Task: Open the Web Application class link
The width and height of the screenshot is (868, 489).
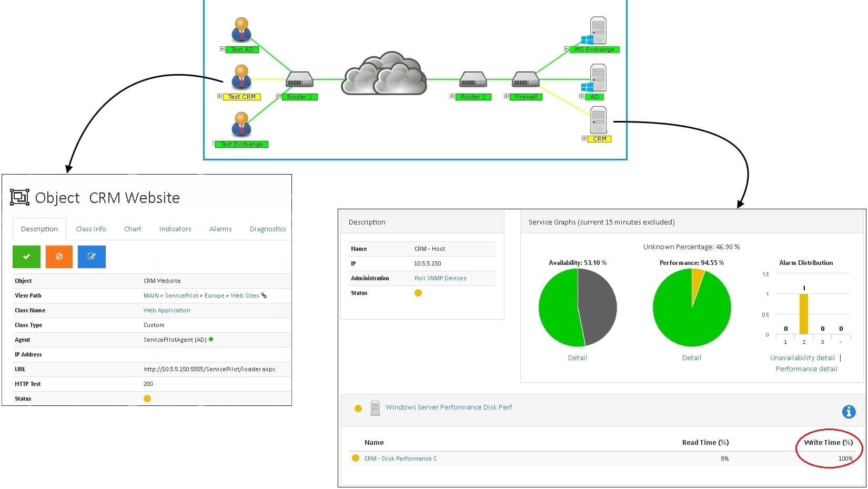Action: click(x=167, y=310)
